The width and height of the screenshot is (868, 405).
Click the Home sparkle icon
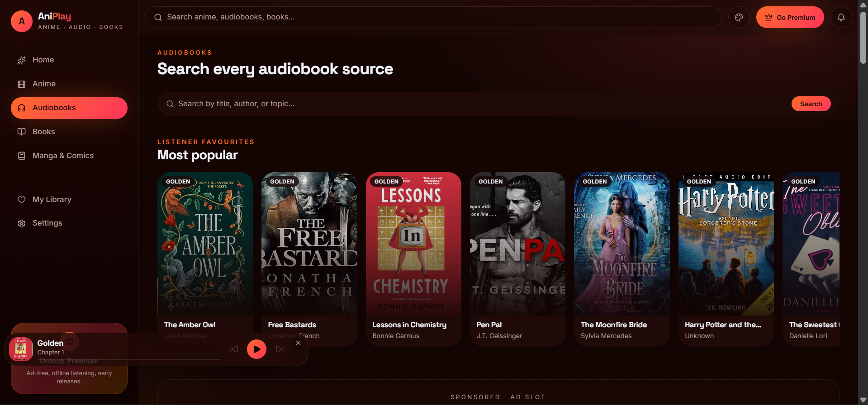tap(21, 60)
